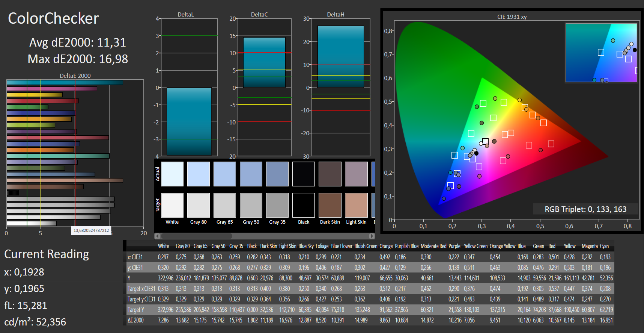Click the 'Purple' table column header
The width and height of the screenshot is (644, 333).
click(x=454, y=246)
